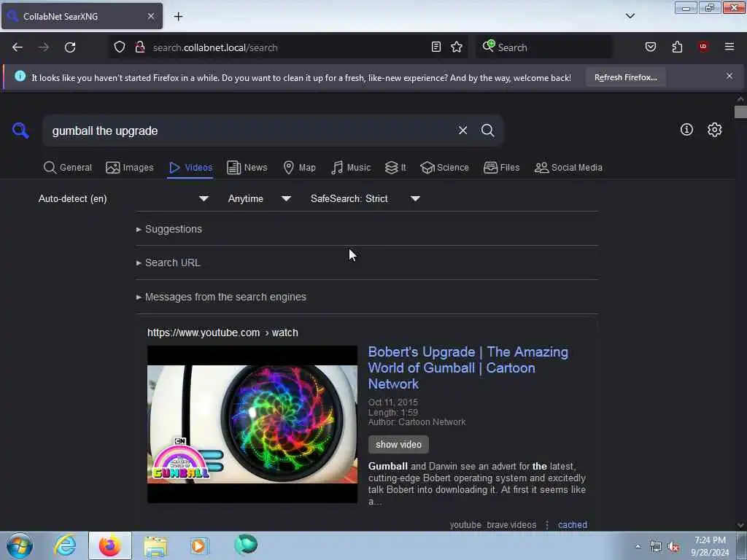Switch to the Science category
This screenshot has width=747, height=560.
(444, 168)
